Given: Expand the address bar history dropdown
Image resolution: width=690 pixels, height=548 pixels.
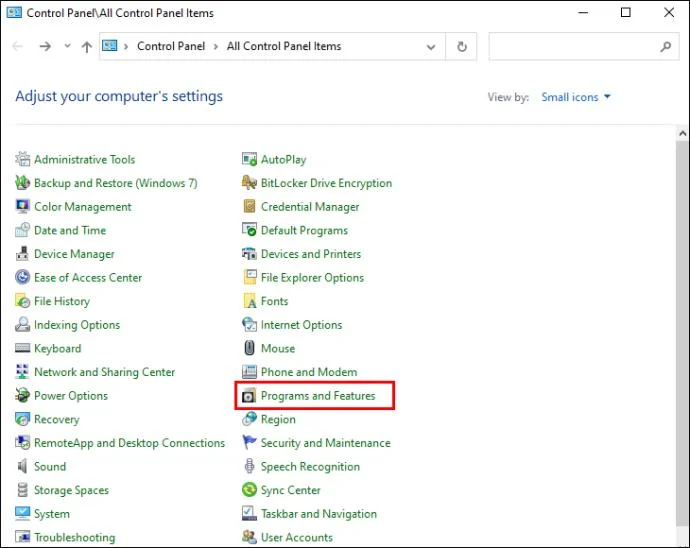Looking at the screenshot, I should click(x=431, y=47).
